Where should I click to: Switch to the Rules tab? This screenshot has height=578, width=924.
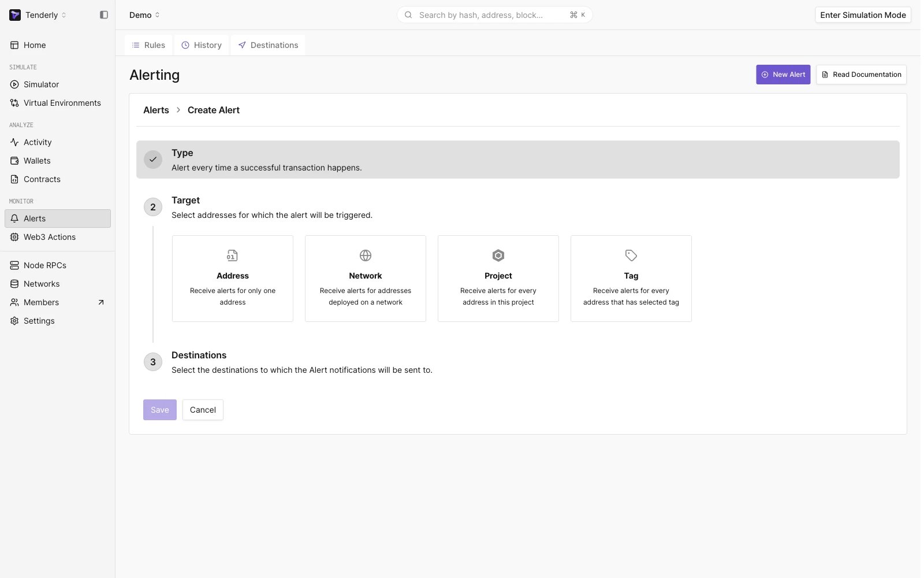pos(148,45)
